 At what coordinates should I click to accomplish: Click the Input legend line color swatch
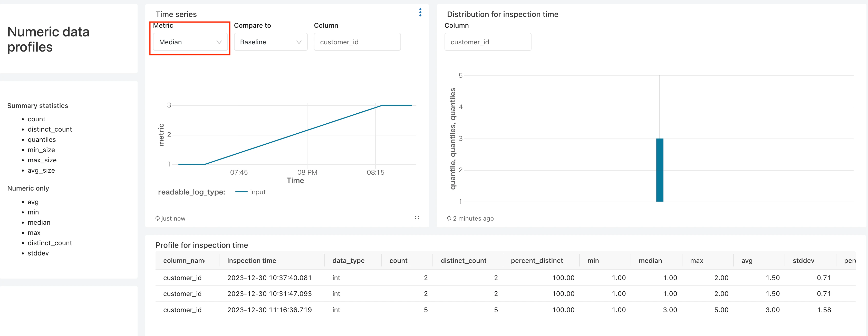click(241, 192)
